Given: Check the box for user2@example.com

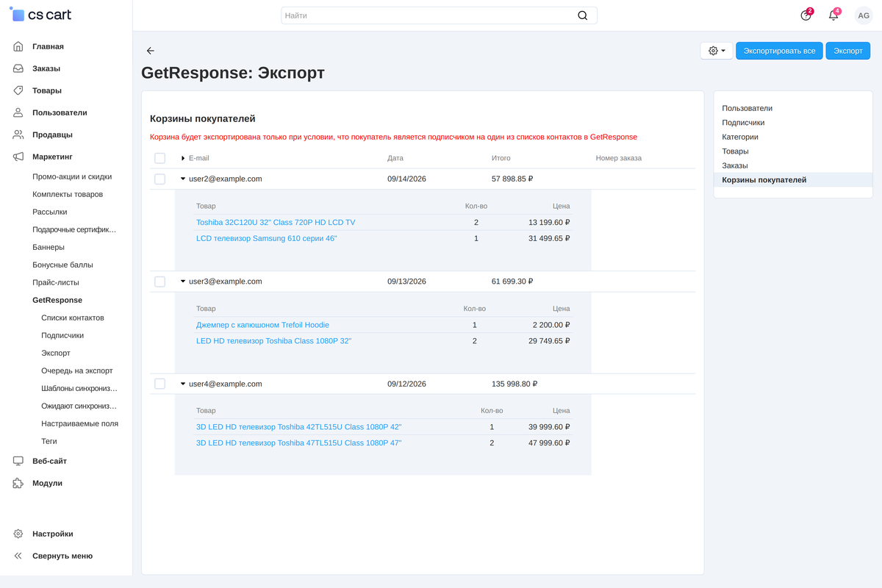Looking at the screenshot, I should coord(159,179).
